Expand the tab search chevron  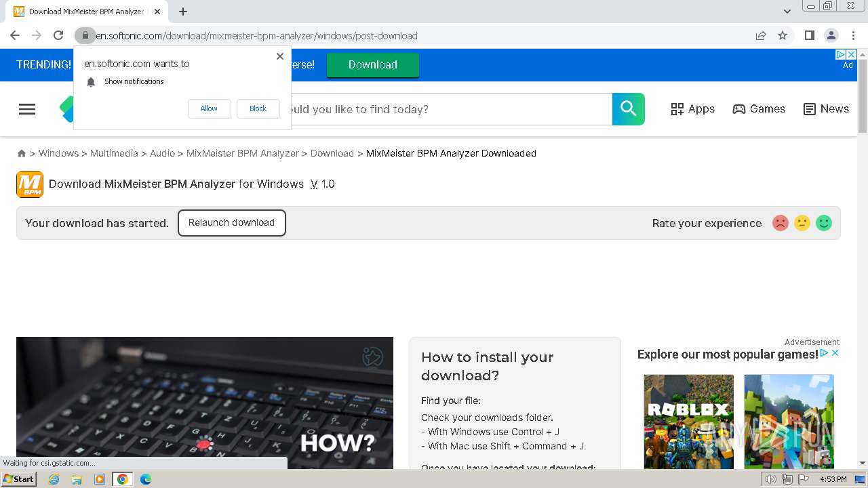(787, 12)
